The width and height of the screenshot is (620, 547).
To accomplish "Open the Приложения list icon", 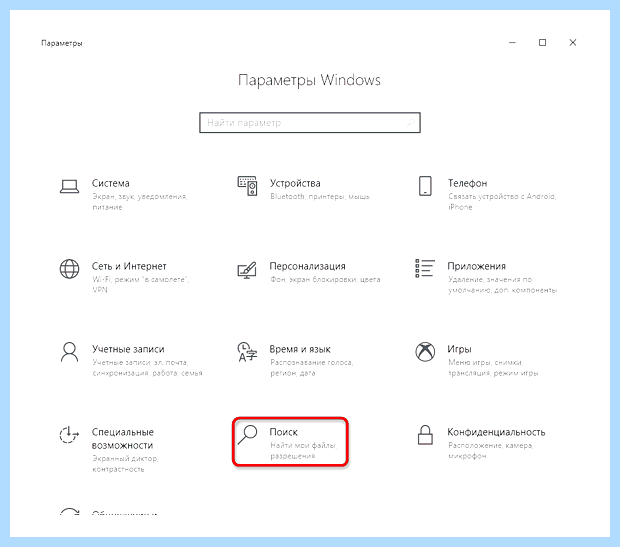I will 425,269.
